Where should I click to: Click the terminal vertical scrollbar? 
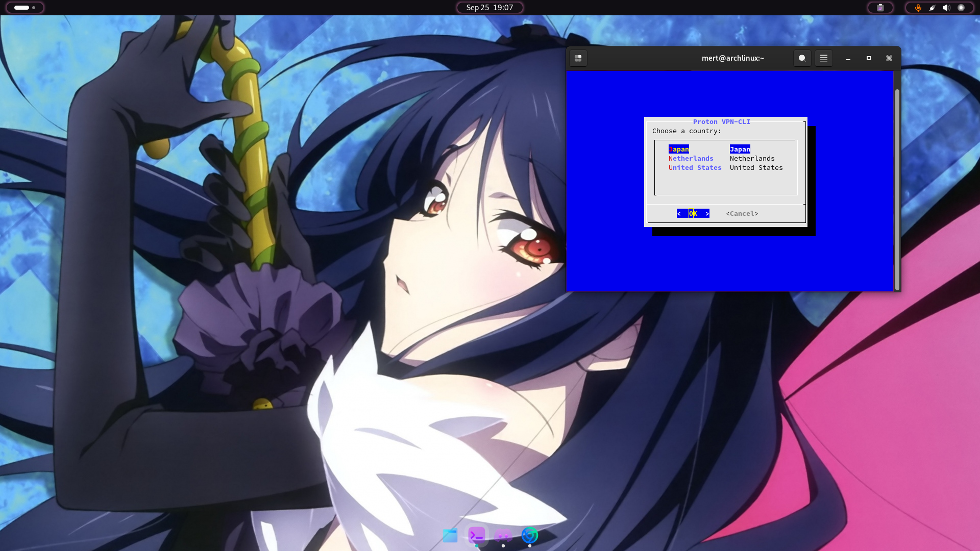(897, 189)
